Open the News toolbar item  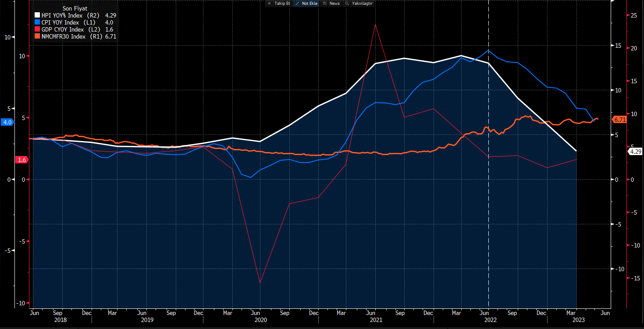tap(331, 3)
